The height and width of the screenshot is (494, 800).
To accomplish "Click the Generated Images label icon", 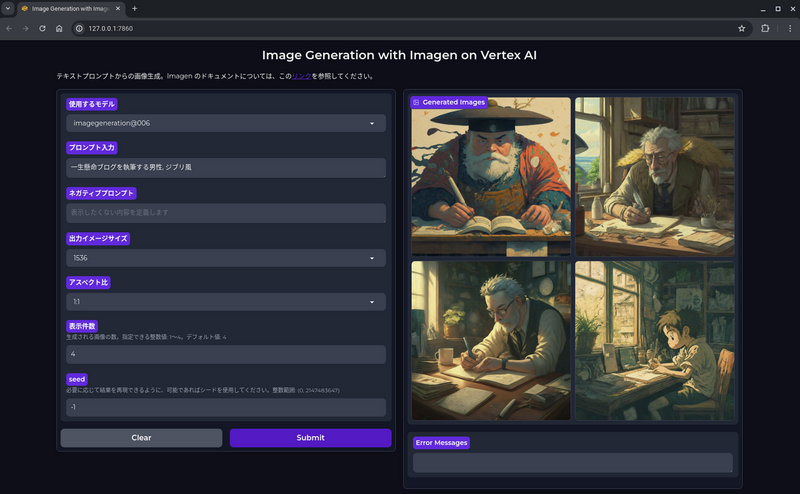I will coord(416,103).
